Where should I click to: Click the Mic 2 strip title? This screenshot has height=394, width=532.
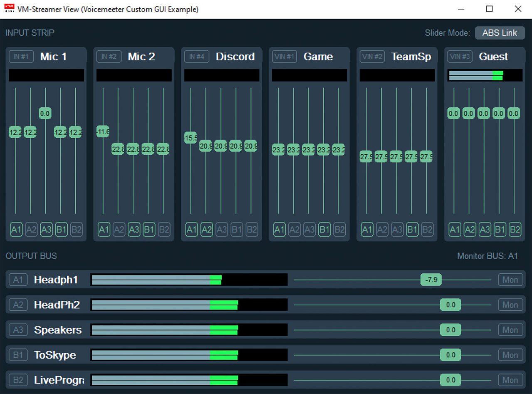[141, 57]
